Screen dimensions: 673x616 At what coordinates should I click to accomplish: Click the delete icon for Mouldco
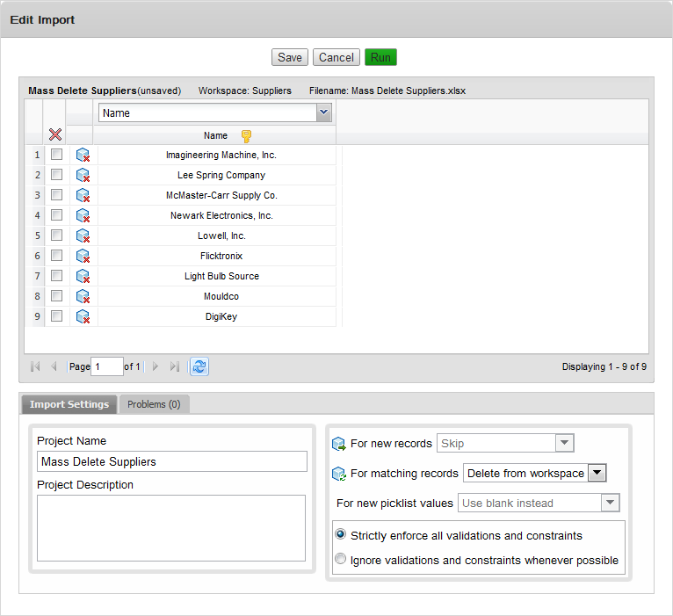(83, 296)
